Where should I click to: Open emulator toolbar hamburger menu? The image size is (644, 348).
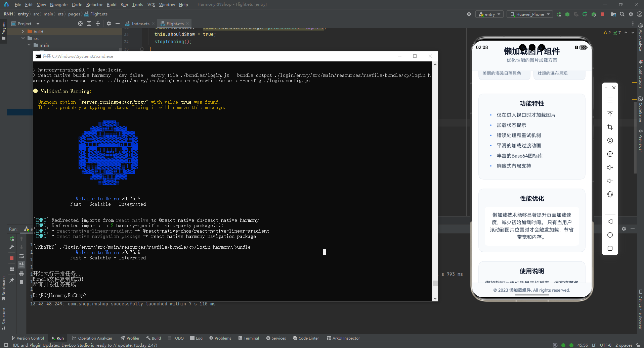(x=610, y=100)
